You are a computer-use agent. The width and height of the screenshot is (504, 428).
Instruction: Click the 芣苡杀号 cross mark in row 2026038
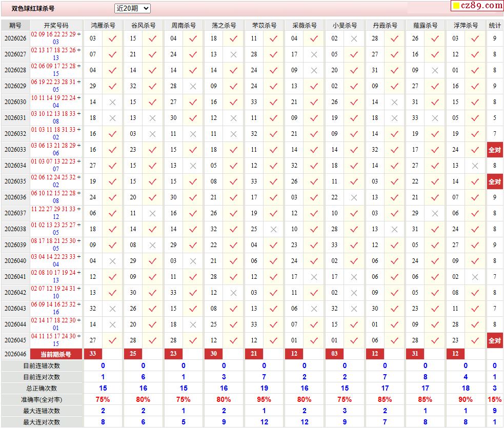pyautogui.click(x=273, y=229)
